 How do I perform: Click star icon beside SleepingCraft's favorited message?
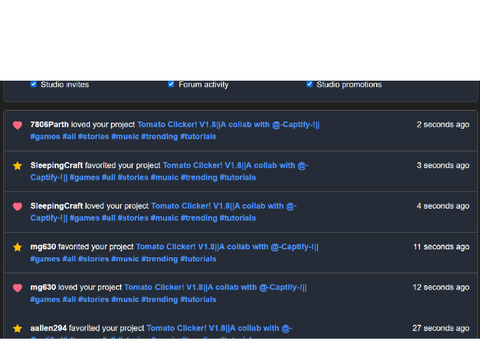click(17, 166)
